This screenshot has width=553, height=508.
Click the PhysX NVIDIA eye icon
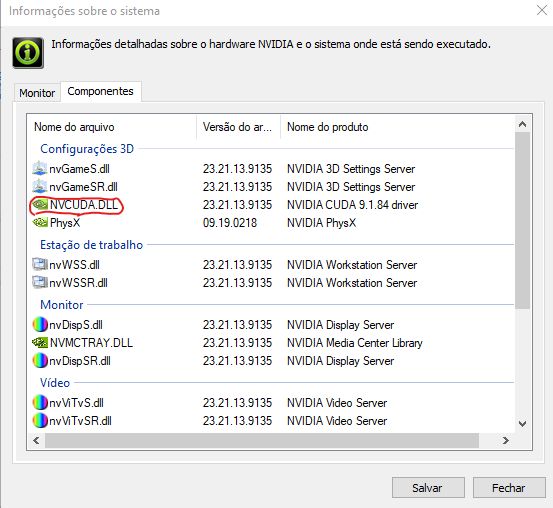pos(40,222)
